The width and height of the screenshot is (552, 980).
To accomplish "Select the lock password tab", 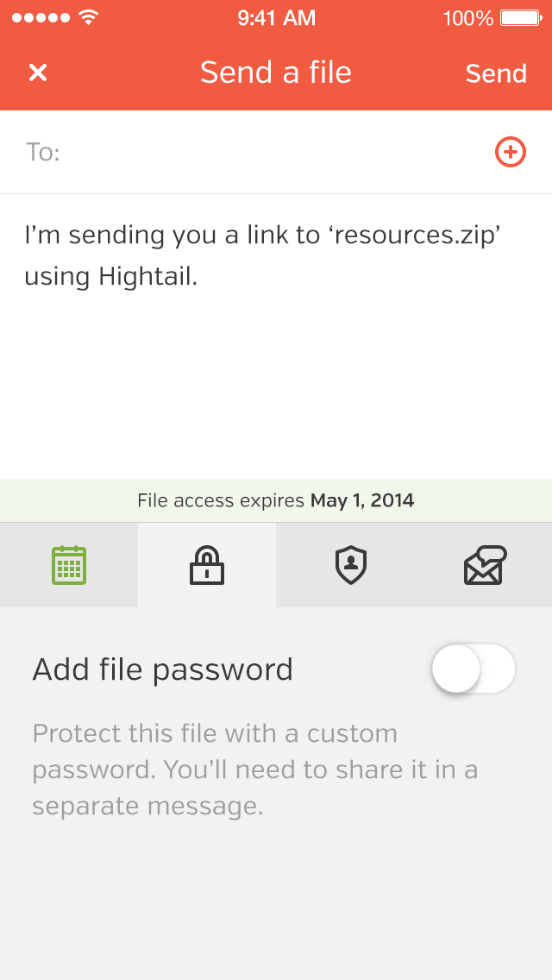I will 207,565.
